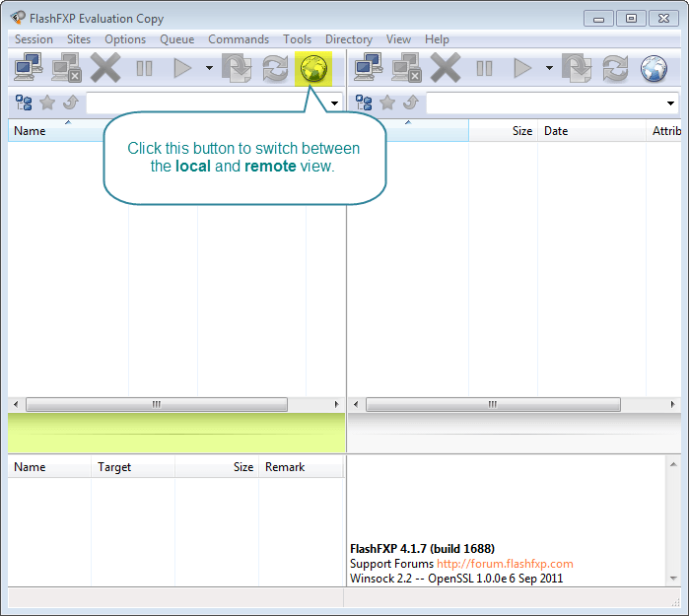
Task: Click Disconnect icon in right pane toolbar
Action: click(x=406, y=68)
